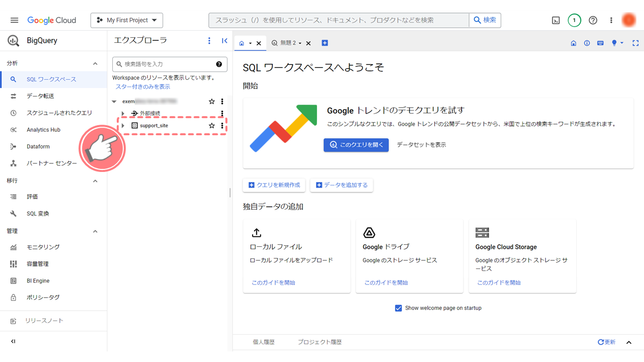Collapse the 分析 section
Image resolution: width=644 pixels, height=362 pixels.
click(x=95, y=63)
